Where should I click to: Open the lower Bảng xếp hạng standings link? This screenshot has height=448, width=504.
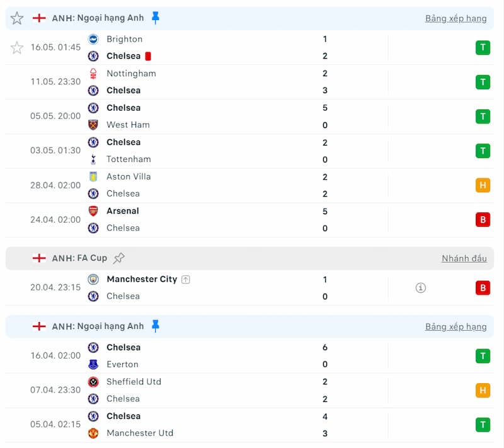click(455, 326)
